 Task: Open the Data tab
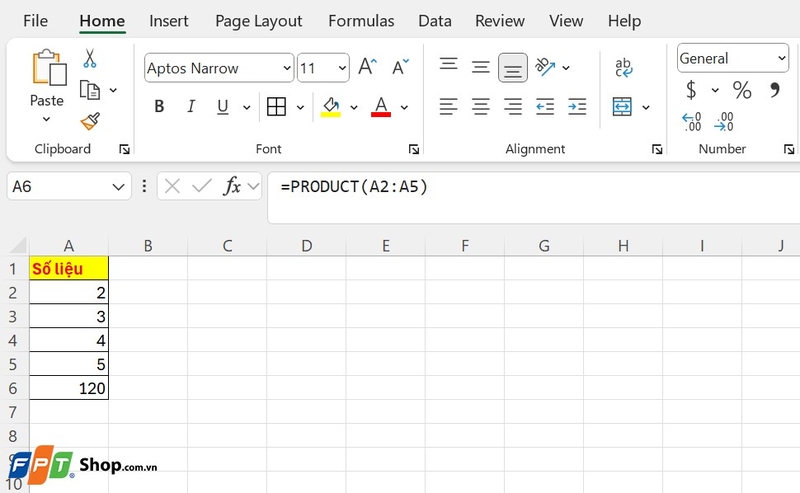click(x=435, y=21)
